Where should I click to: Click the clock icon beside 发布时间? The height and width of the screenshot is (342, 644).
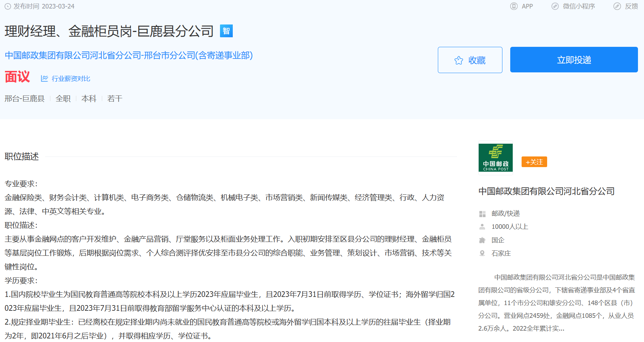click(8, 6)
